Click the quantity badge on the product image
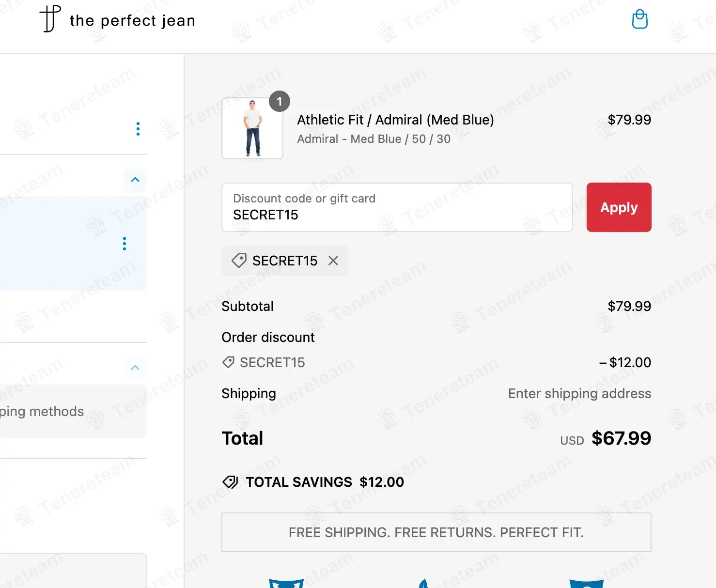716x588 pixels. coord(280,101)
